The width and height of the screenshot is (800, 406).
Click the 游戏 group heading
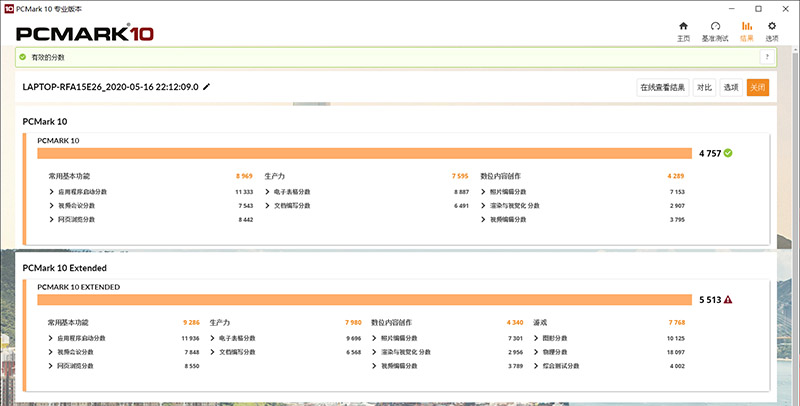540,322
